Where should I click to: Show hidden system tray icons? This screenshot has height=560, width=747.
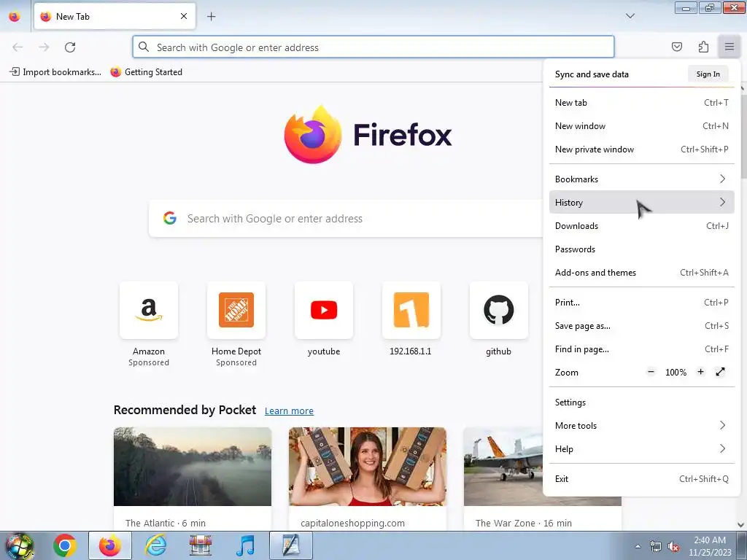638,546
